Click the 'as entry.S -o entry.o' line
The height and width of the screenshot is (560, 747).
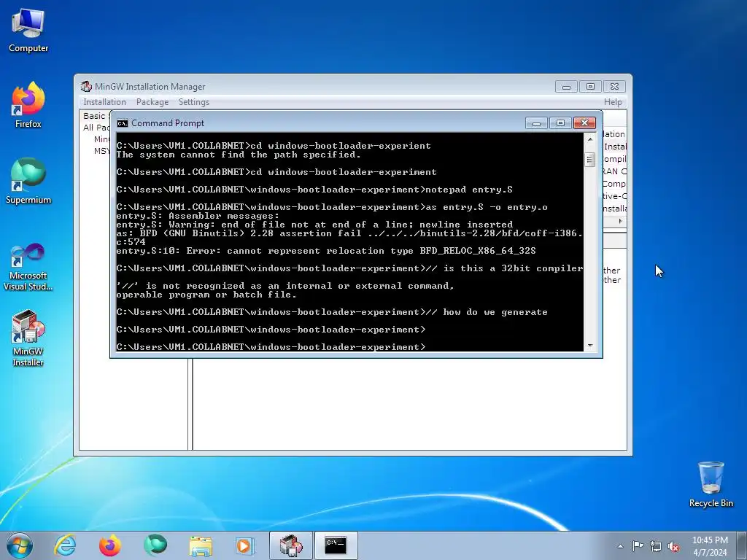coord(332,207)
